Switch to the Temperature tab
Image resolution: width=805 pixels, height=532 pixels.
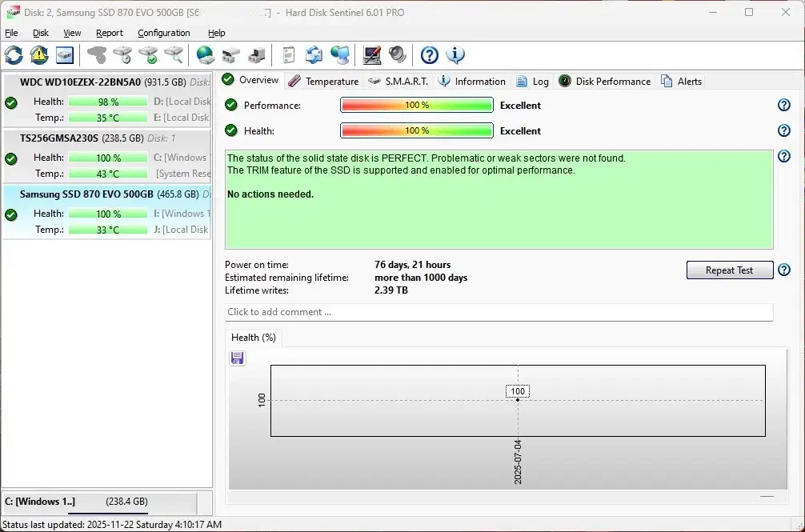[323, 82]
